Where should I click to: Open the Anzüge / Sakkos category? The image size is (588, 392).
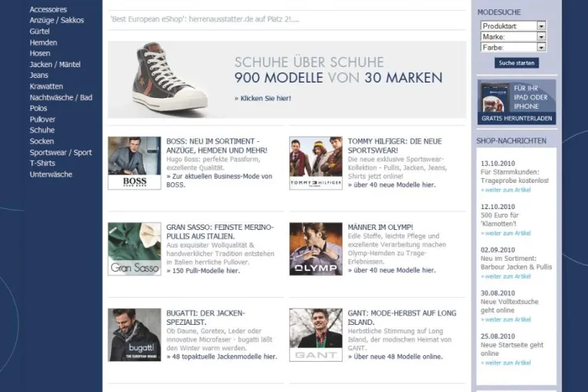click(x=56, y=20)
